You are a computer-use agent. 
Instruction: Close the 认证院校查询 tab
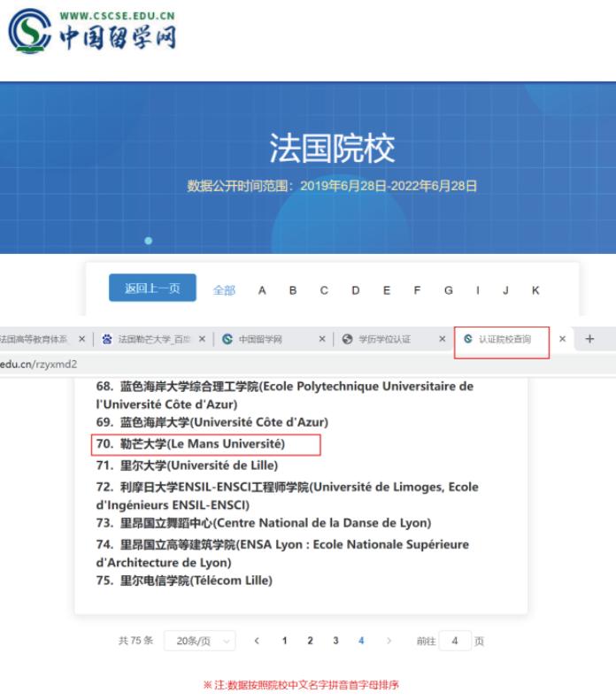click(562, 339)
